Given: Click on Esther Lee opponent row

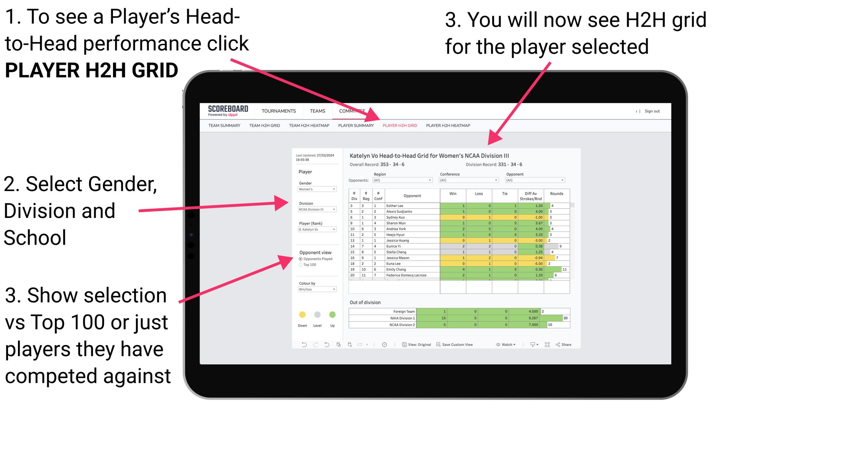Looking at the screenshot, I should coord(403,205).
